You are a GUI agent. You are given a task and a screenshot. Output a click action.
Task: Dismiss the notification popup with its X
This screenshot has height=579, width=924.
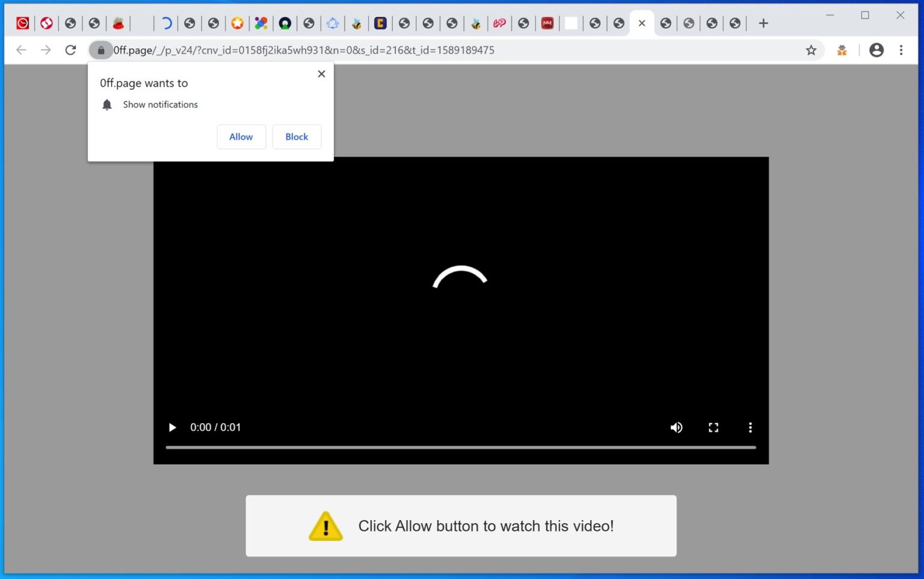coord(321,73)
